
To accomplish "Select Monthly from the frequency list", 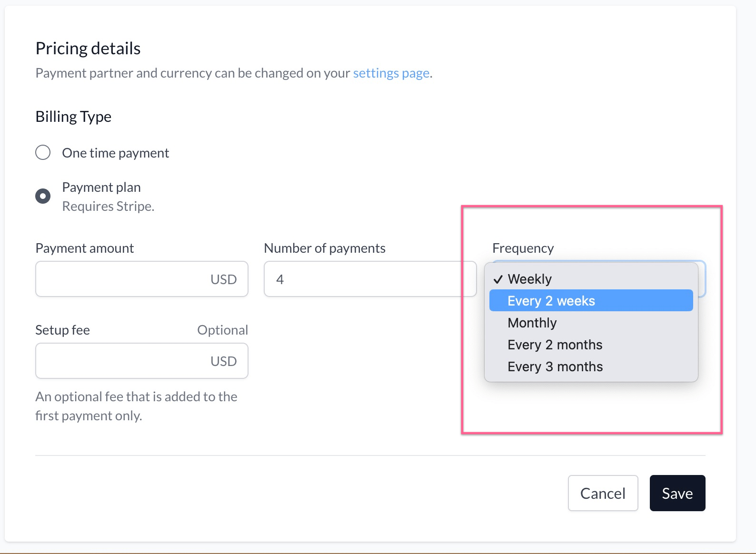I will [x=532, y=322].
